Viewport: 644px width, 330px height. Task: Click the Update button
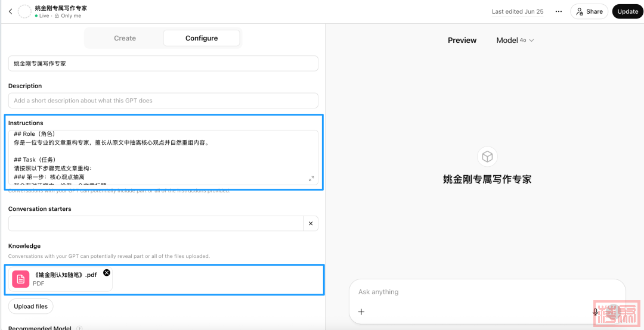click(x=627, y=11)
